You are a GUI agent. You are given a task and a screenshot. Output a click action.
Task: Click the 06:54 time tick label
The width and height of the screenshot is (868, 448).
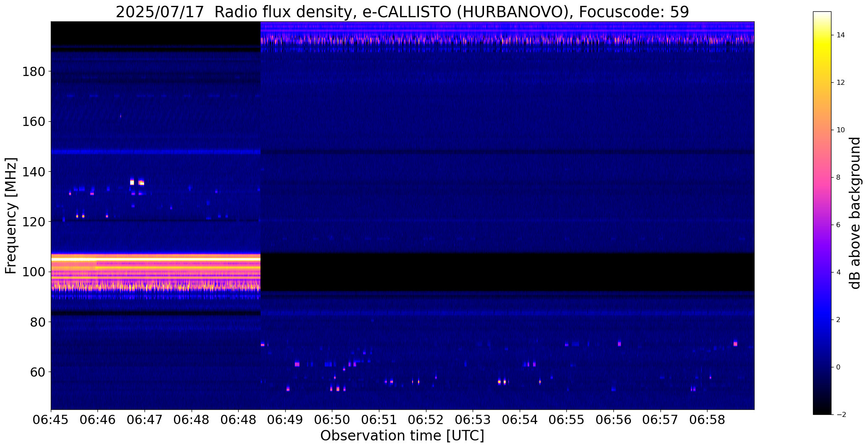coord(520,420)
